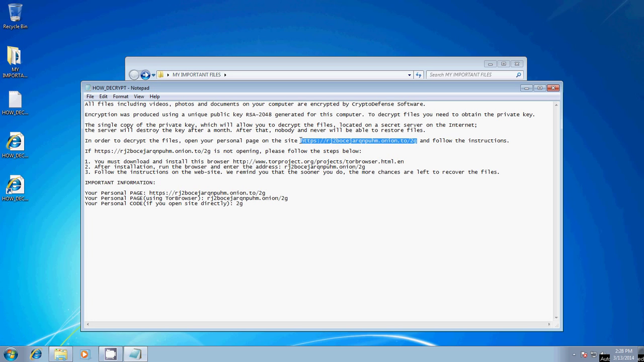Open Notepad File menu
The image size is (644, 362).
coord(90,97)
